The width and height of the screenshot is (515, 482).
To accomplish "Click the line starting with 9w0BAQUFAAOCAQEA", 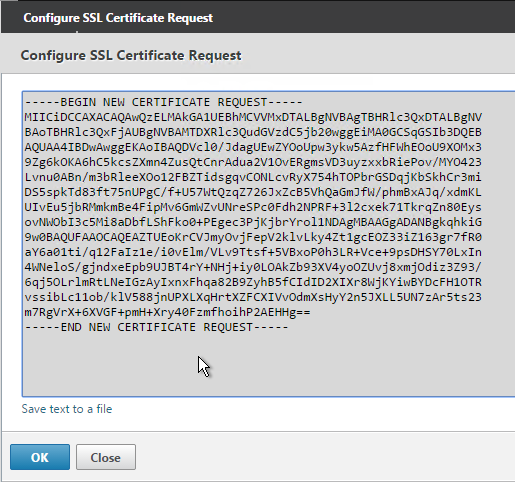I will coord(253,237).
